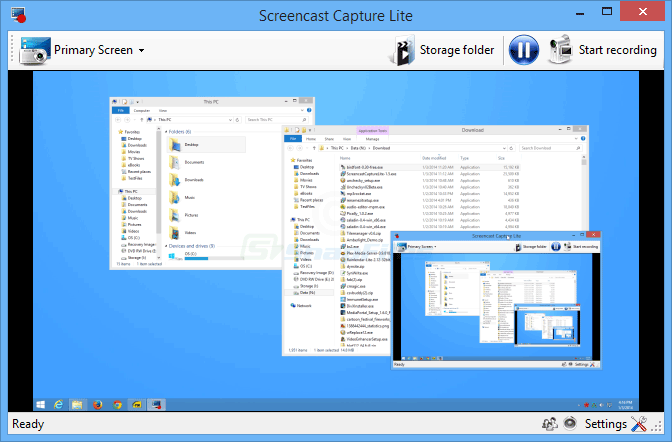Image resolution: width=672 pixels, height=442 pixels.
Task: Click Start recording in nested Screencast window
Action: pyautogui.click(x=581, y=247)
